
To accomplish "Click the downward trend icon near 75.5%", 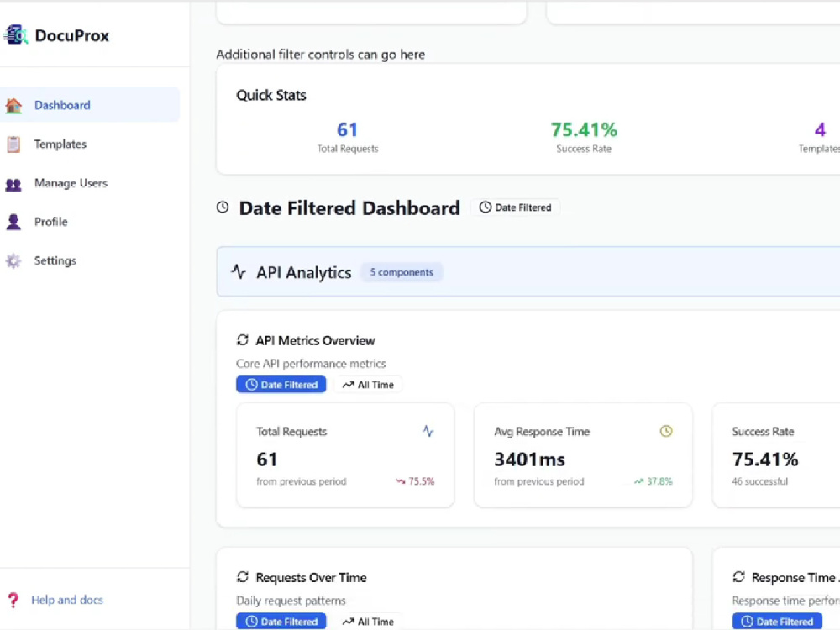I will pos(400,481).
